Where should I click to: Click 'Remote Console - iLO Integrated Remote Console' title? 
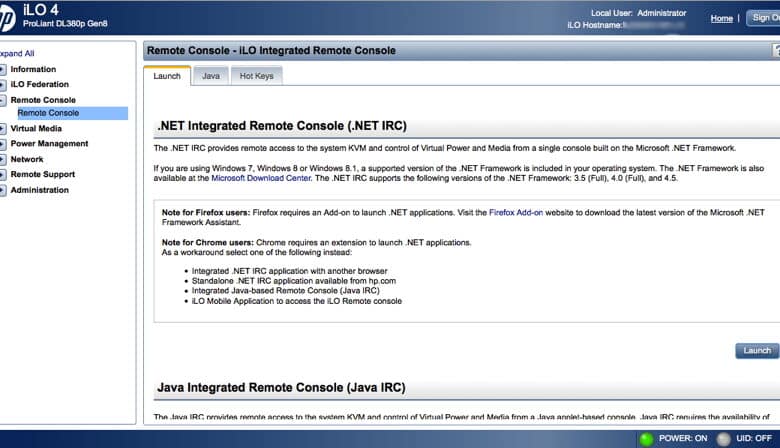(272, 51)
